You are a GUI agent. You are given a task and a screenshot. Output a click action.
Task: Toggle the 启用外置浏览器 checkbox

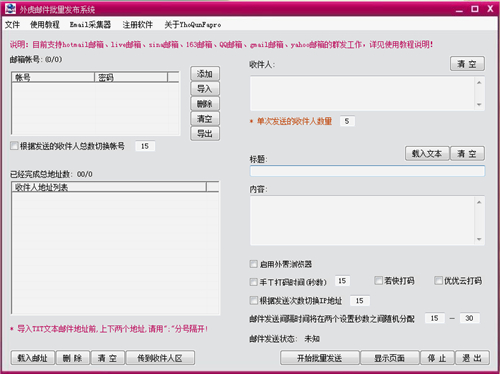[254, 264]
